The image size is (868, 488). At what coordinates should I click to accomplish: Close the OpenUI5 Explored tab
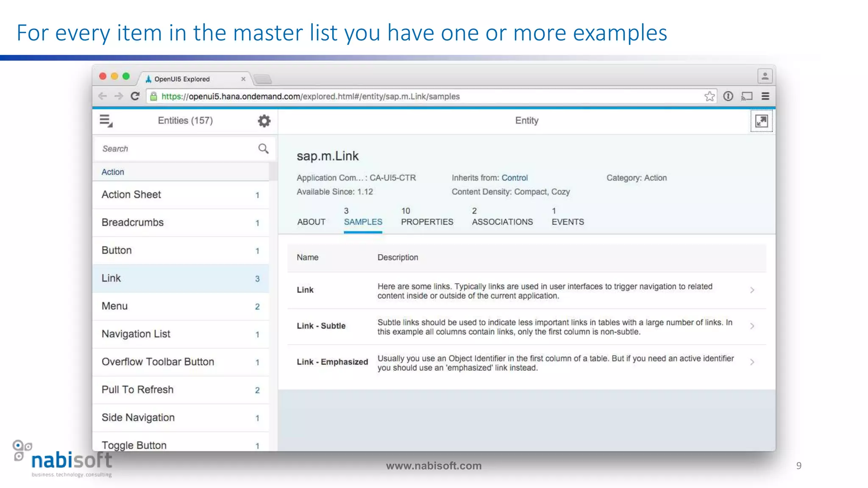point(243,79)
